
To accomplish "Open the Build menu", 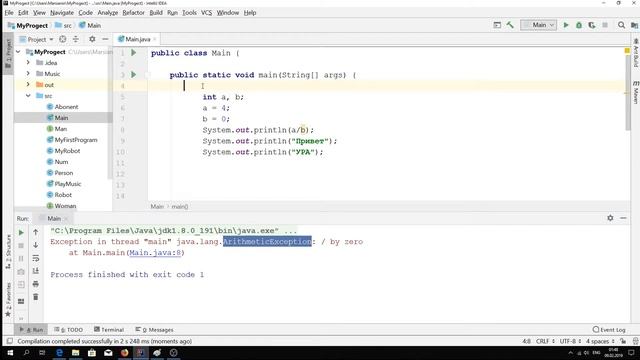I will coord(156,13).
